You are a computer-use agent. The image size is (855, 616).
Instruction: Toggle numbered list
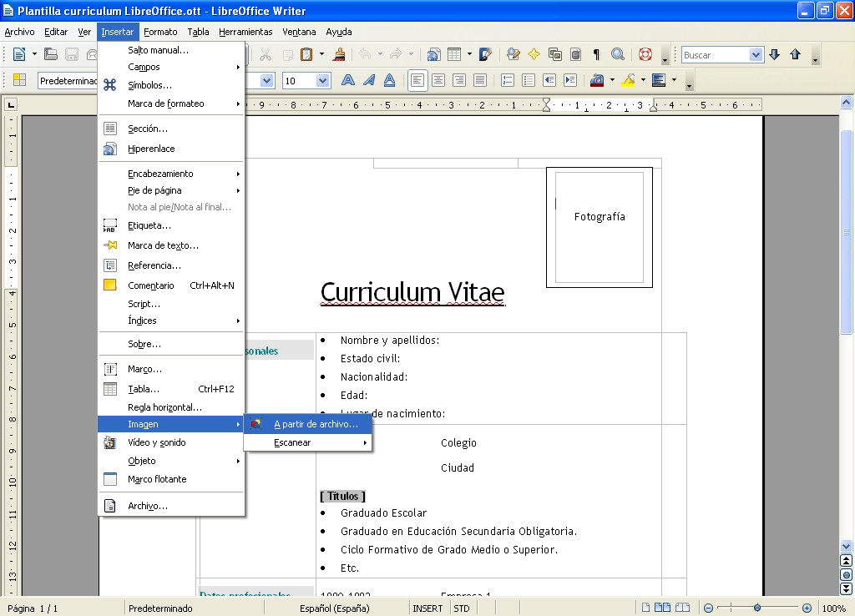(508, 80)
